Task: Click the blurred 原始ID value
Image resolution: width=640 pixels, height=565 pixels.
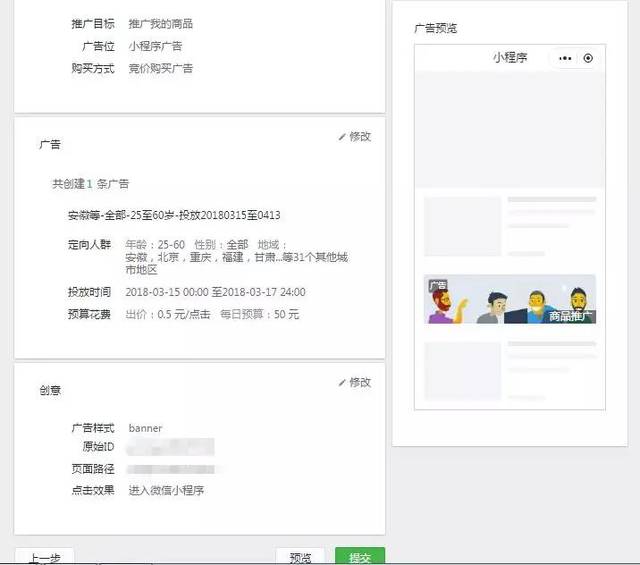Action: 170,447
